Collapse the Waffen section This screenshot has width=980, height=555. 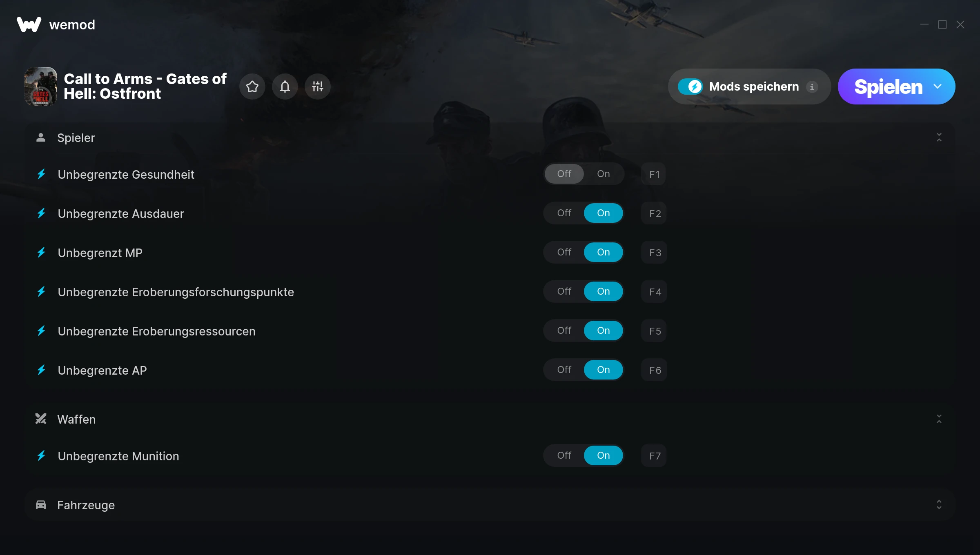(x=939, y=419)
